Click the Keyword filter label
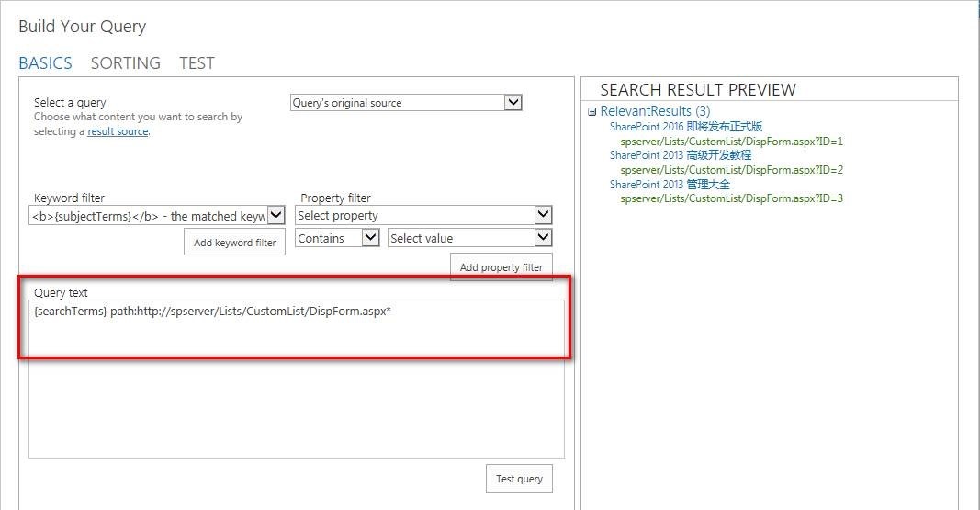Viewport: 980px width, 510px height. (x=70, y=198)
